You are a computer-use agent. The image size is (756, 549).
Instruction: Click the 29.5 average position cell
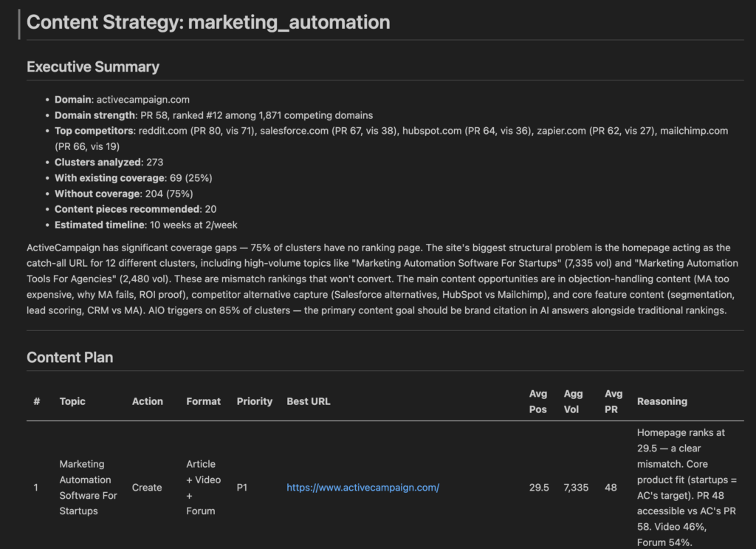[539, 488]
